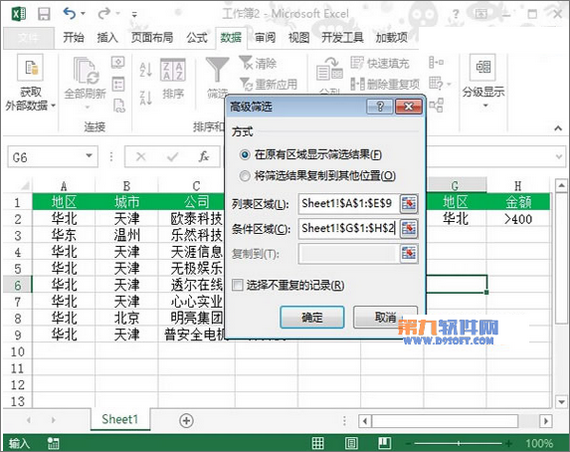Screen dimensions: 570x452
Task: Open the Name Box dropdown arrow
Action: (x=89, y=156)
